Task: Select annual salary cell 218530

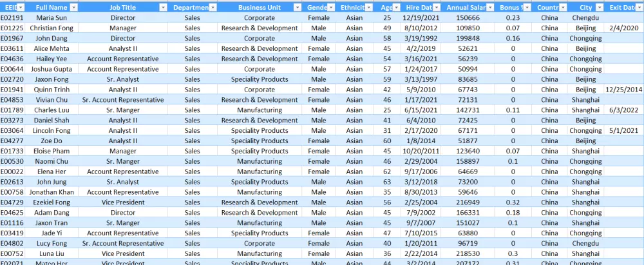Action: pyautogui.click(x=468, y=253)
